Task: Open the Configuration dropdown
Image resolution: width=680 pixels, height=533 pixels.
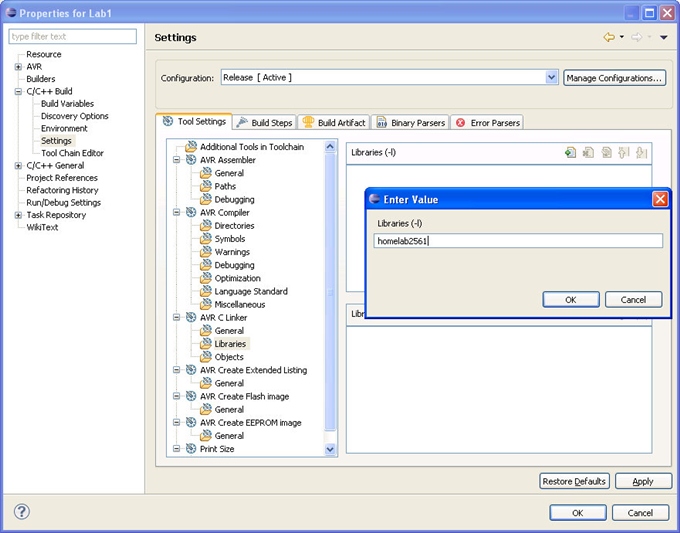Action: pyautogui.click(x=552, y=77)
